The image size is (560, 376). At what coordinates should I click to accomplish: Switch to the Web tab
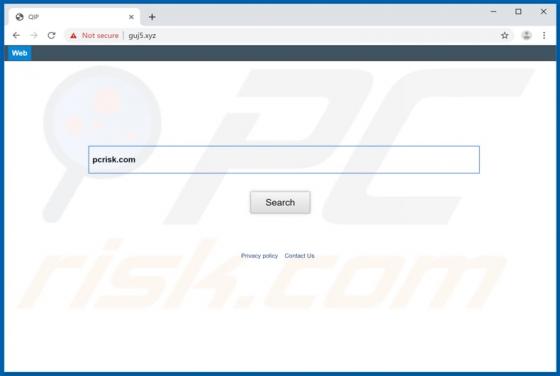point(19,53)
